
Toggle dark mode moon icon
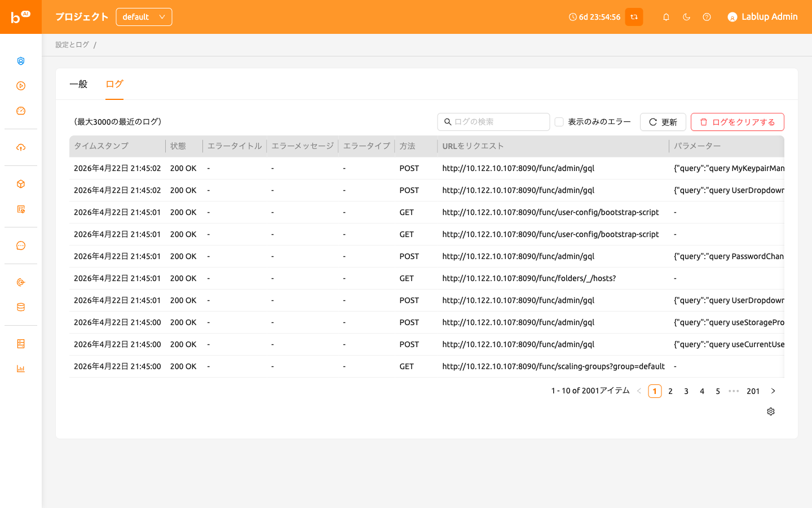(686, 17)
